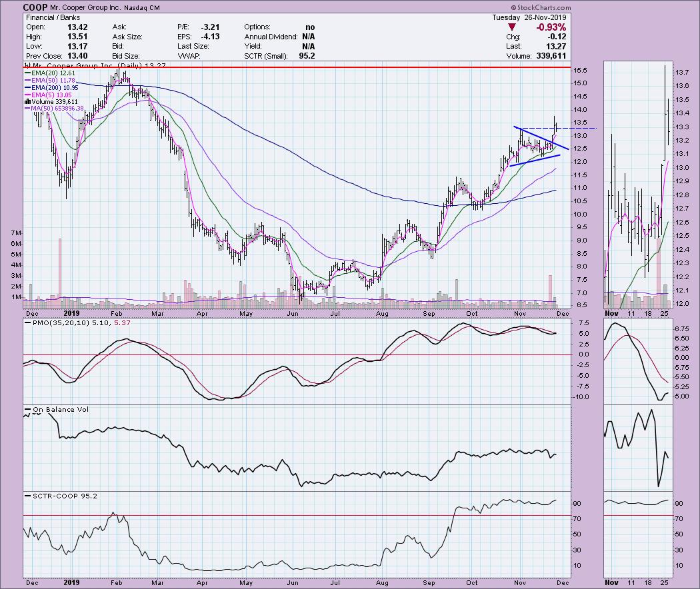This screenshot has width=700, height=589.
Task: Open the StockCharts.com copyright link
Action: pos(541,7)
